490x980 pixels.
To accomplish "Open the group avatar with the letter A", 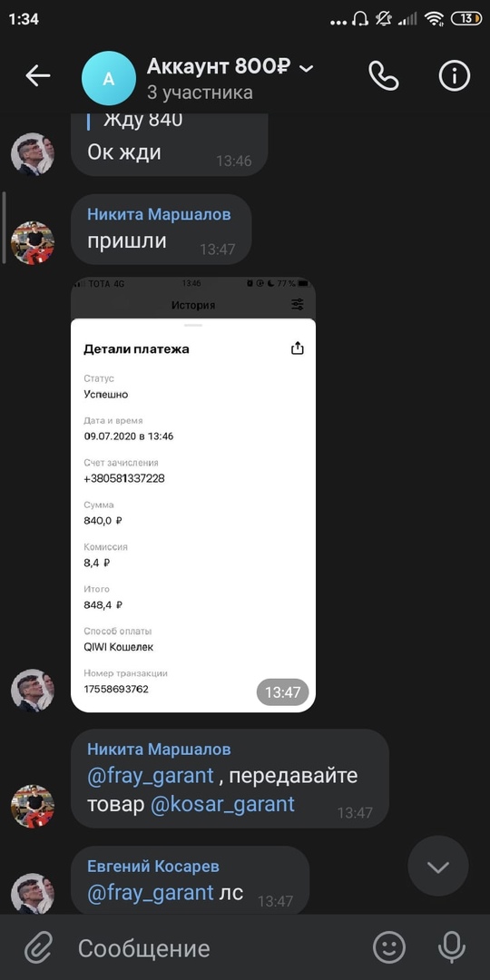I will [x=109, y=78].
